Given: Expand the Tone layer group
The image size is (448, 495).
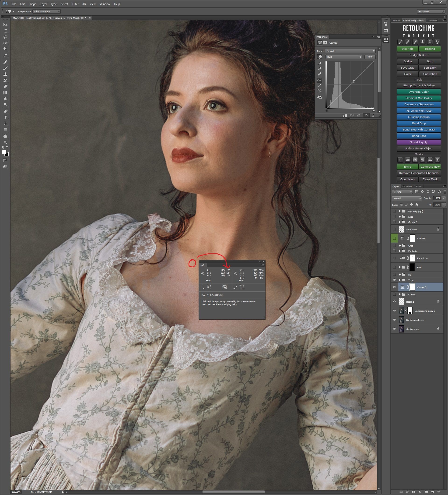Looking at the screenshot, I should click(x=400, y=280).
